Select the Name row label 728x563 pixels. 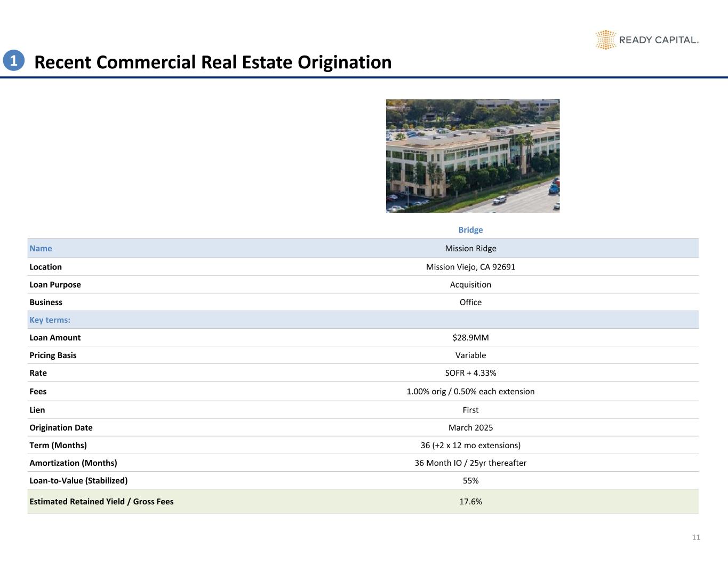[x=41, y=249]
